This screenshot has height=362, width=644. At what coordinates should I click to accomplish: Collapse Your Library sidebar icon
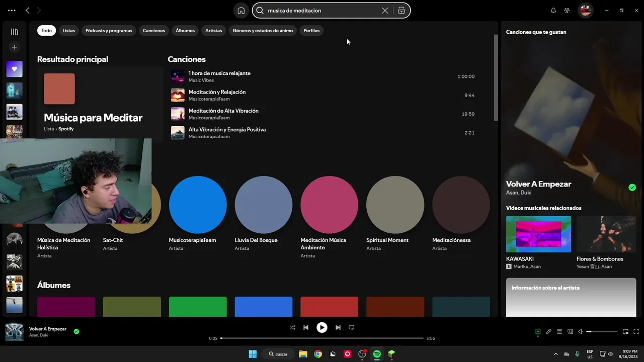14,32
